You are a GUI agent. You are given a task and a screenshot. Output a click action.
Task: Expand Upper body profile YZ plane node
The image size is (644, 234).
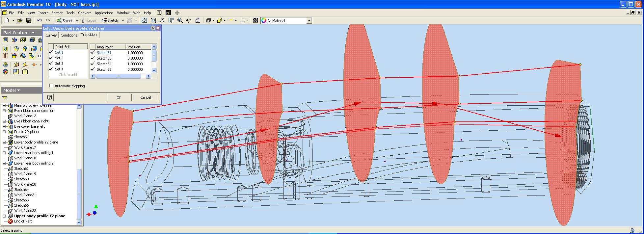(4, 216)
